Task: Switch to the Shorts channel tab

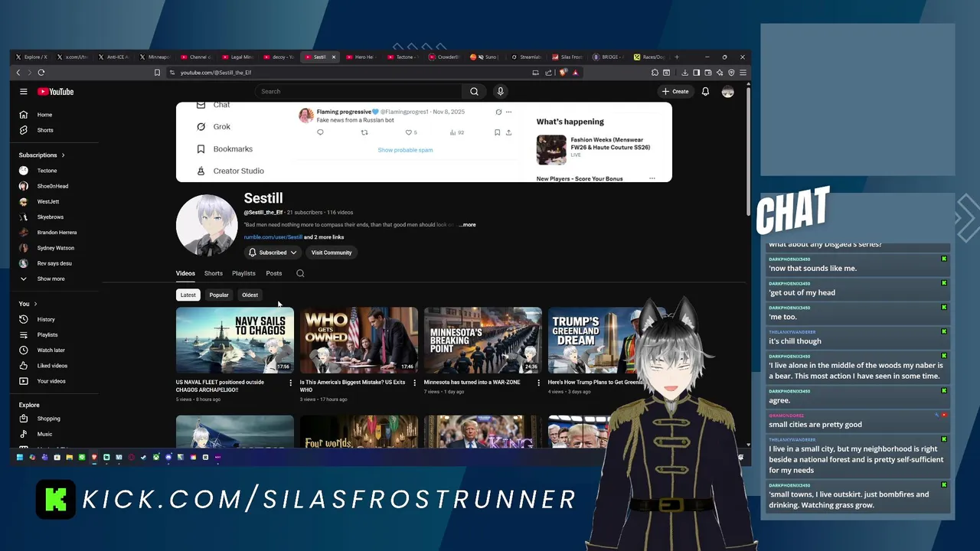Action: 214,273
